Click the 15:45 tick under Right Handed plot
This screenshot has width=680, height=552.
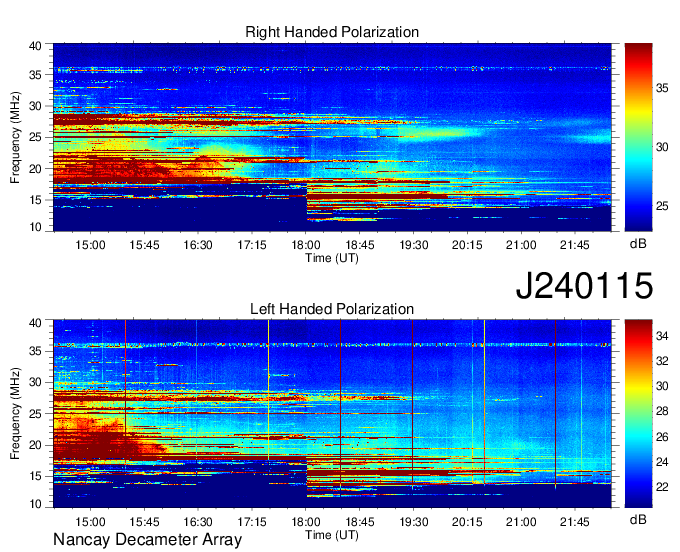(x=144, y=245)
